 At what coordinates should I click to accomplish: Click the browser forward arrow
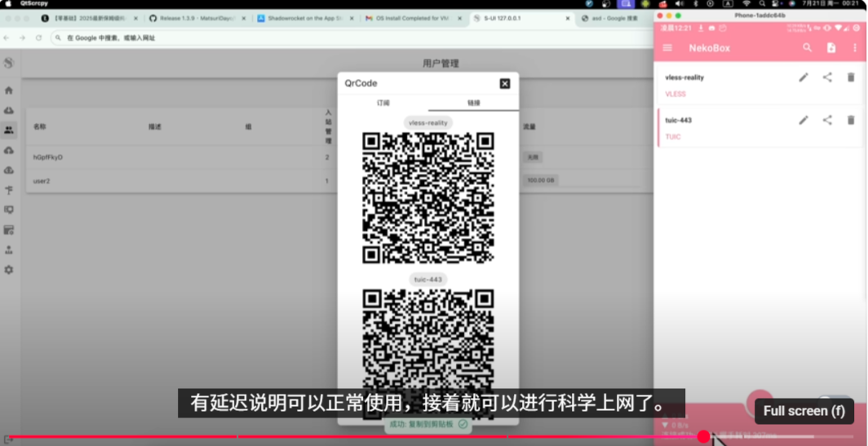22,38
